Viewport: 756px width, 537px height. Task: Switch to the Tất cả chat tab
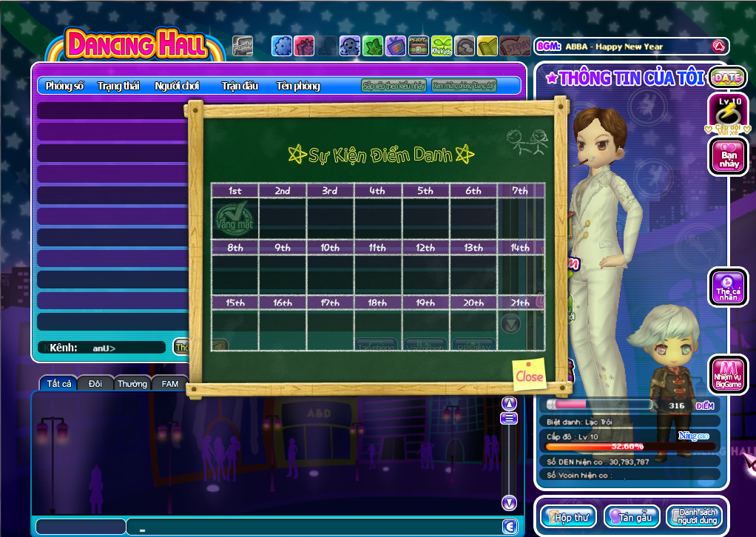pyautogui.click(x=59, y=384)
